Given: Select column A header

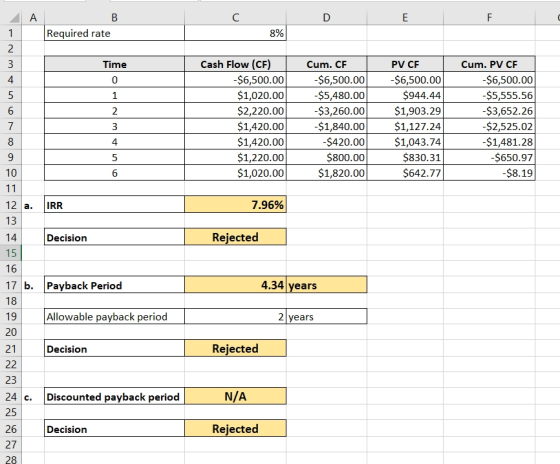Looking at the screenshot, I should pyautogui.click(x=33, y=18).
